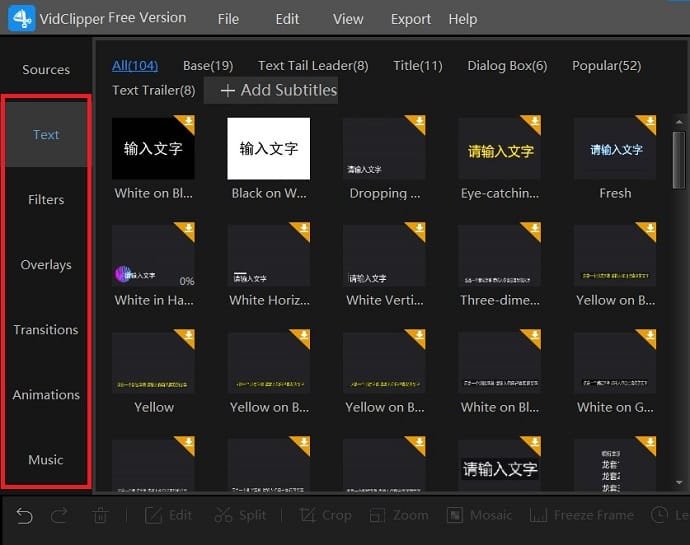Image resolution: width=690 pixels, height=545 pixels.
Task: Select the All(104) category filter
Action: point(135,66)
